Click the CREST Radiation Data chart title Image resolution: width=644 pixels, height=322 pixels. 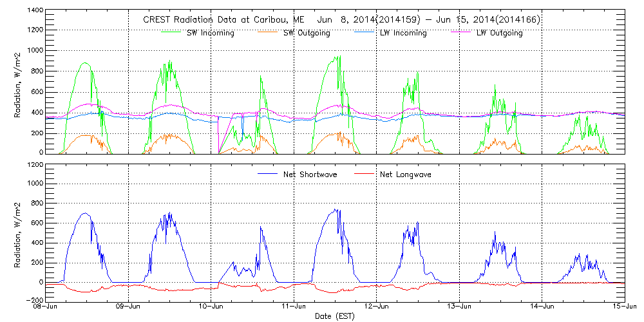click(341, 20)
